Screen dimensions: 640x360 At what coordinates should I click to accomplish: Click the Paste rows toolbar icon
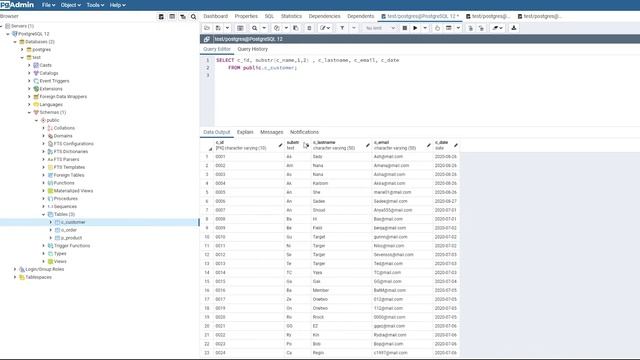(296, 28)
